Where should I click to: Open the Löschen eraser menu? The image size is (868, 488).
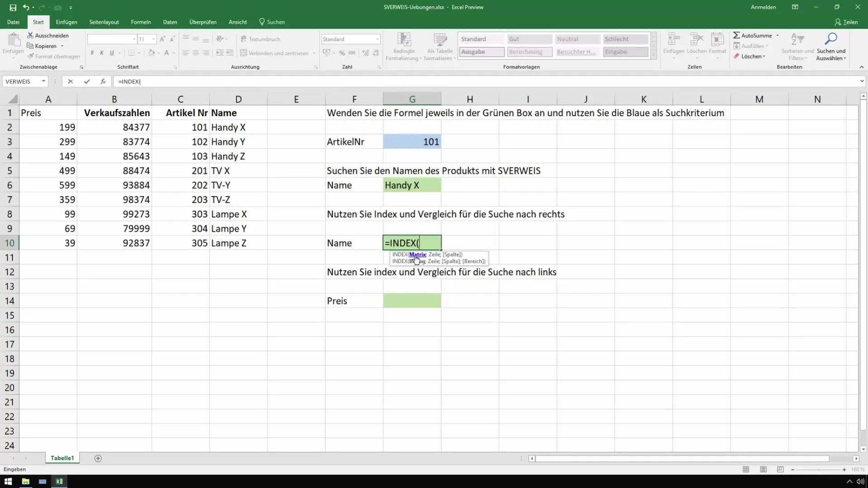(749, 56)
